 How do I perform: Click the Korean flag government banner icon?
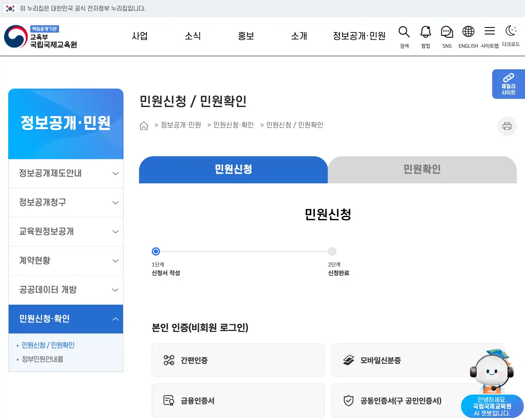point(10,8)
